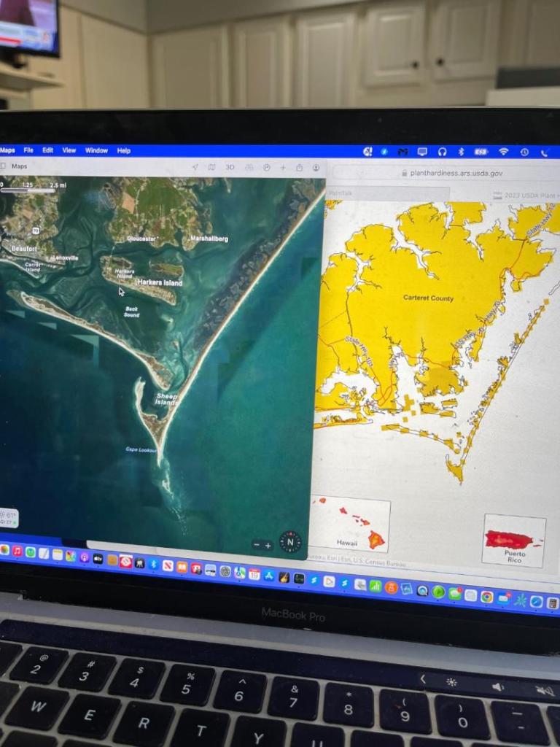This screenshot has height=747, width=560.
Task: Click the compass N control
Action: click(x=290, y=542)
